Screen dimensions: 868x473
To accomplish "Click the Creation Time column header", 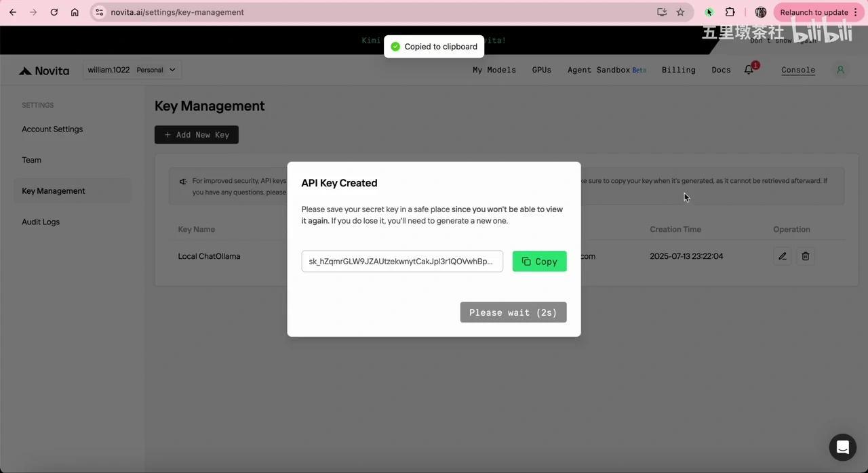I will click(x=675, y=229).
